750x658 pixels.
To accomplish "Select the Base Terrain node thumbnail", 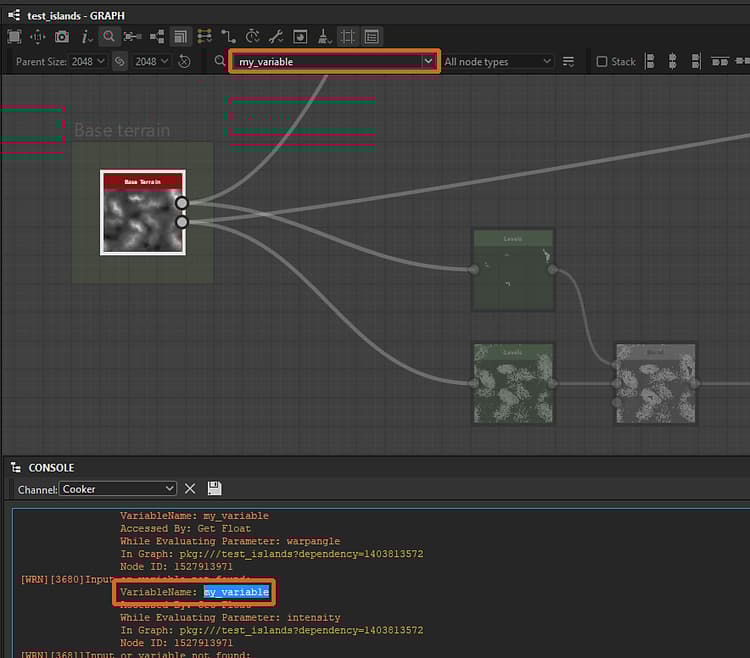I will pyautogui.click(x=142, y=220).
